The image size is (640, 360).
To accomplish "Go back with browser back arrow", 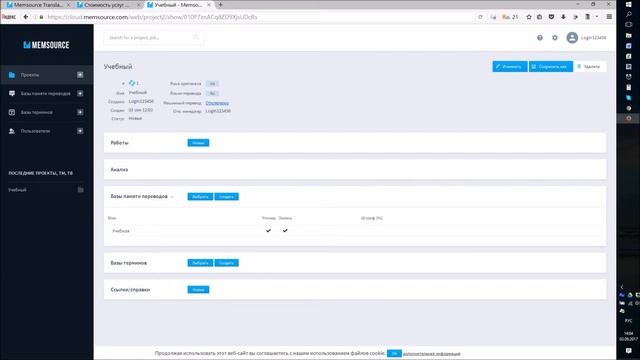I will [x=26, y=17].
